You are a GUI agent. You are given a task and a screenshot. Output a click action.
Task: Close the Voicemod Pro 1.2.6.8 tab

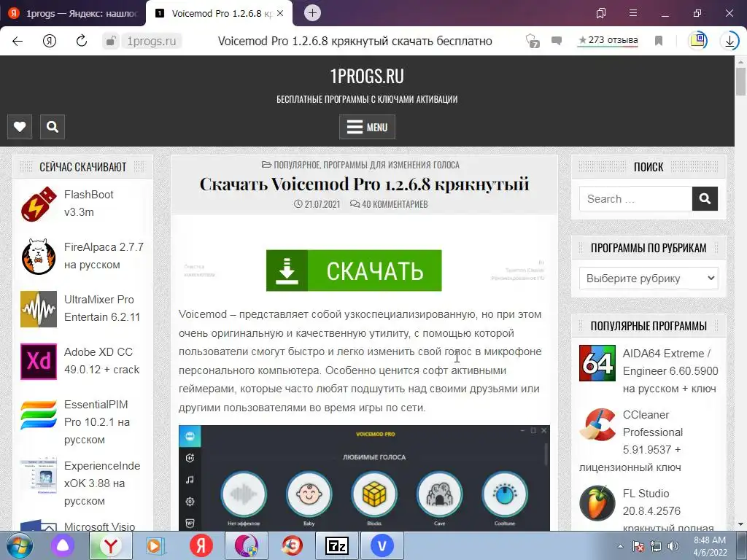(280, 13)
